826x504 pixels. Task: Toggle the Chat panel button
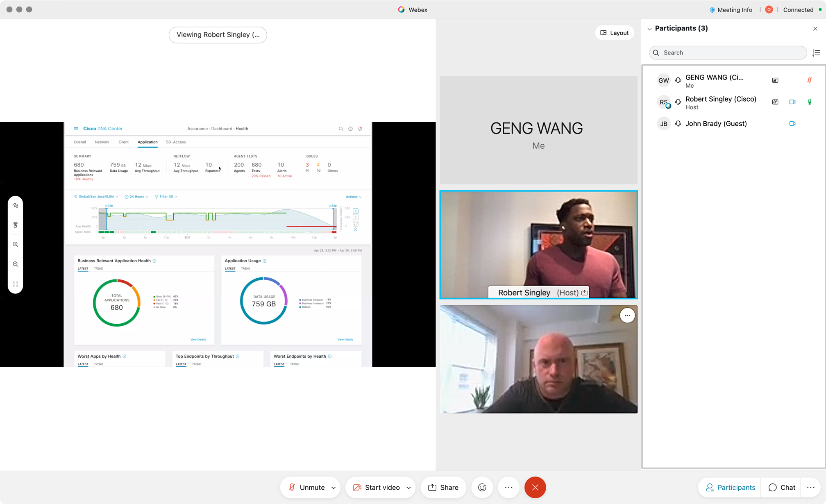tap(782, 487)
